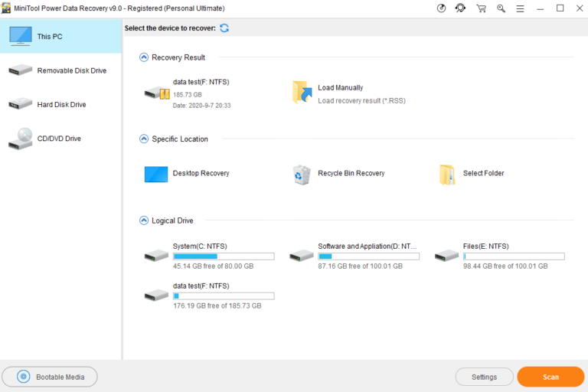The image size is (588, 392).
Task: Choose Desktop Recovery location
Action: tap(156, 174)
